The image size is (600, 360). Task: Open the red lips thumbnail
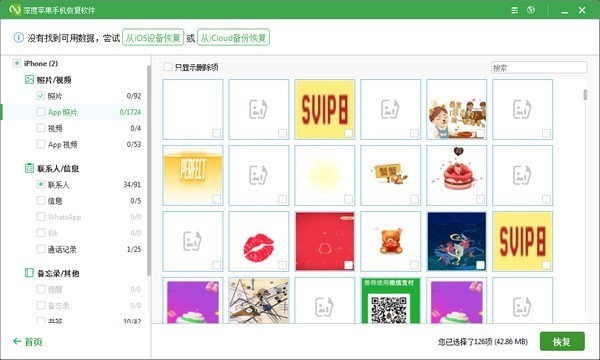(259, 241)
